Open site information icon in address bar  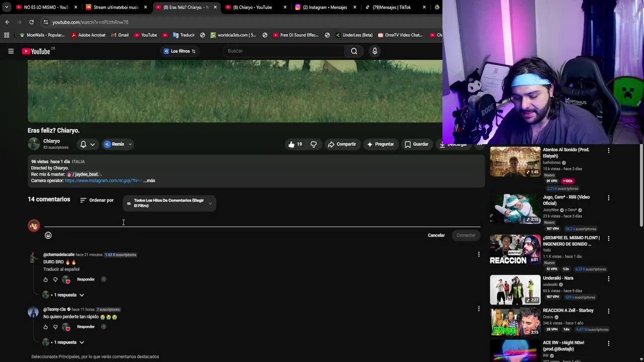pos(46,22)
